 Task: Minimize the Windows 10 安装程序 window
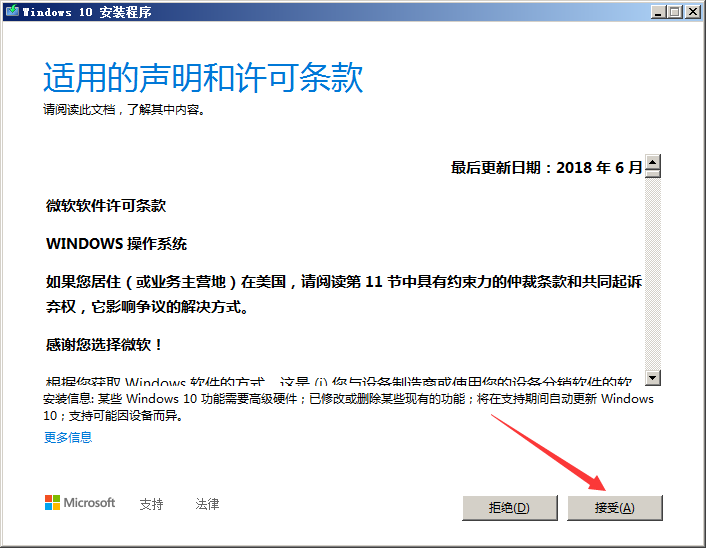[x=659, y=11]
